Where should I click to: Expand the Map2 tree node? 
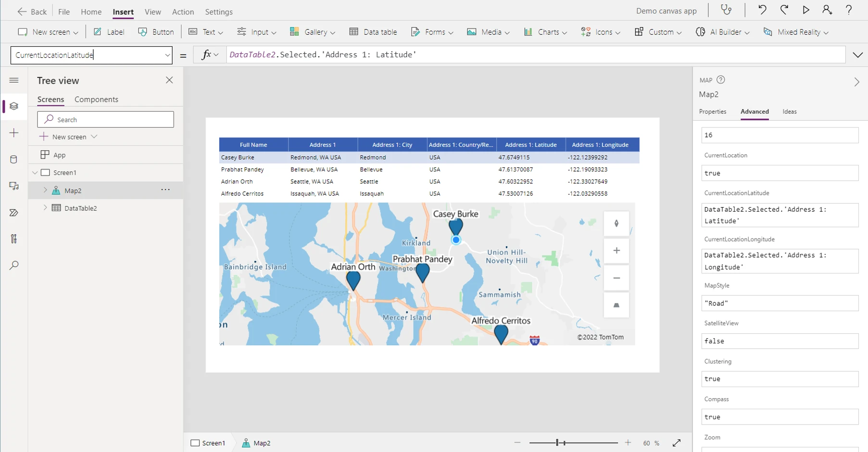click(x=45, y=190)
